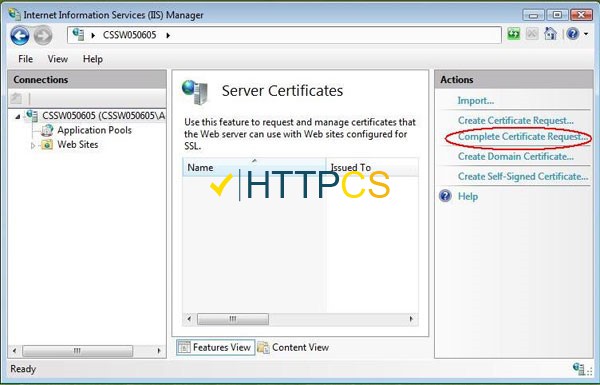Expand the Web Sites node

click(x=33, y=145)
